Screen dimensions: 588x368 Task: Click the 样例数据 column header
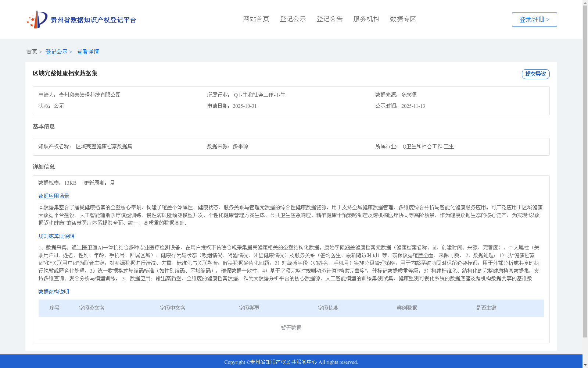click(407, 308)
